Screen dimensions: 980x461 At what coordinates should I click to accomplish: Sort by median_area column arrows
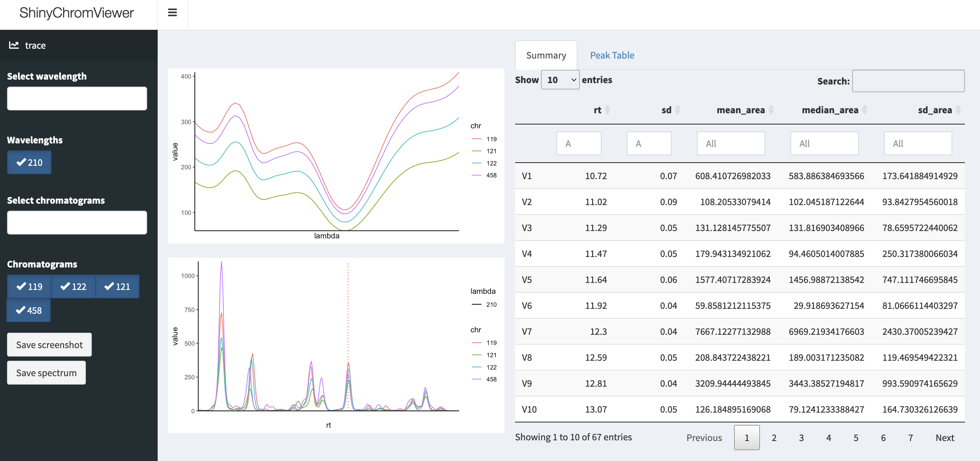(x=865, y=110)
